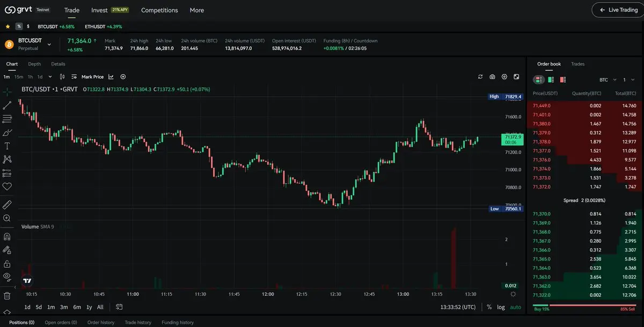Switch ticker display to percent

(19, 26)
